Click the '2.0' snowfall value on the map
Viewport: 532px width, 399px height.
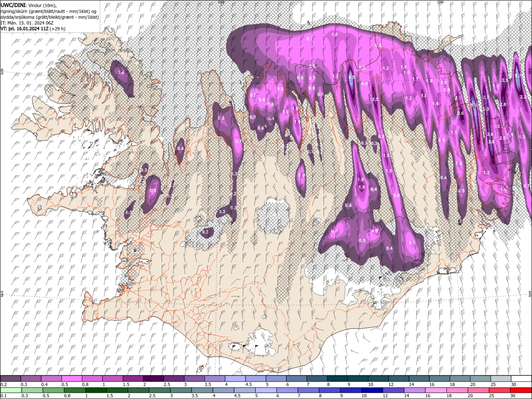[502, 138]
